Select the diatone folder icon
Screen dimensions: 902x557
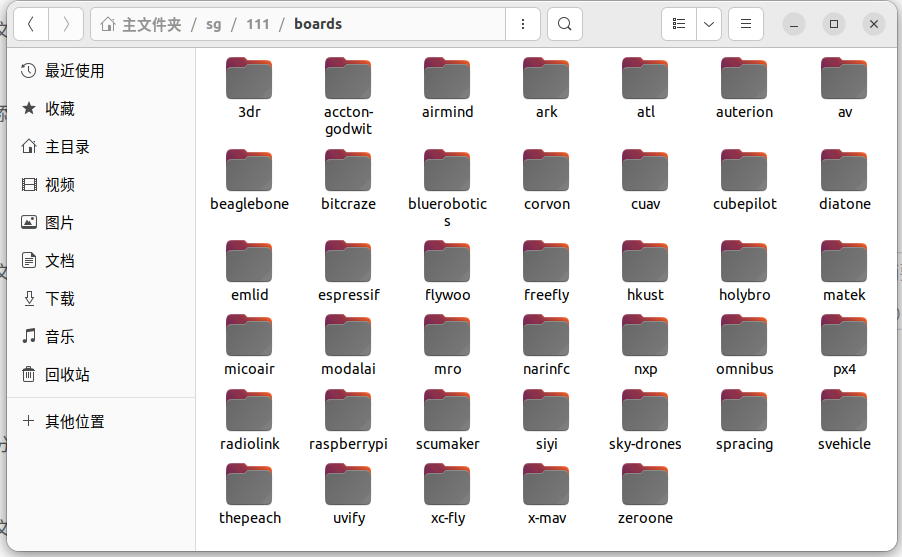(844, 170)
